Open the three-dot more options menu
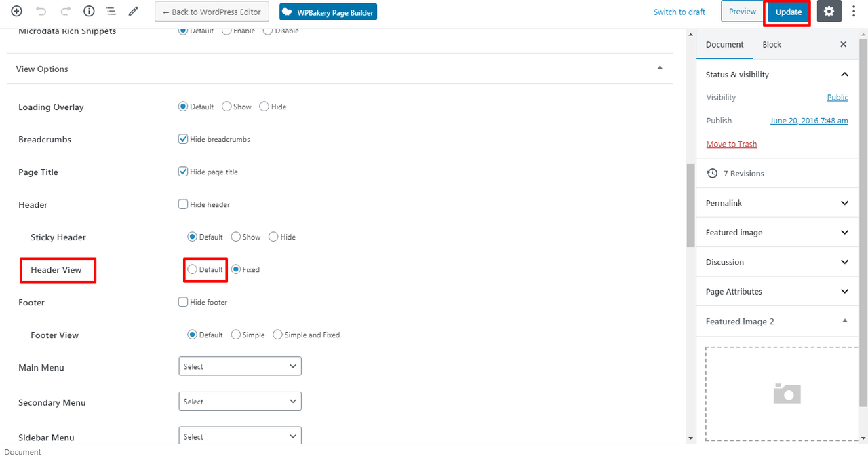 (854, 12)
